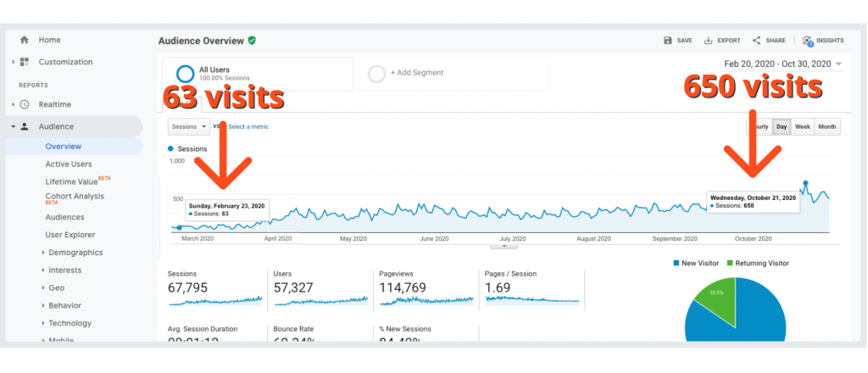Switch chart granularity to Week

coord(802,126)
